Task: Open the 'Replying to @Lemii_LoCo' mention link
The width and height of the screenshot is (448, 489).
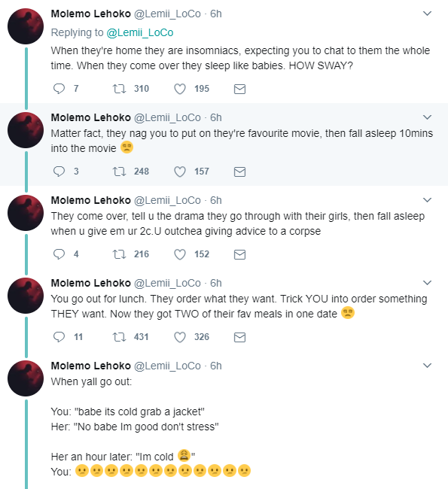Action: (x=140, y=32)
